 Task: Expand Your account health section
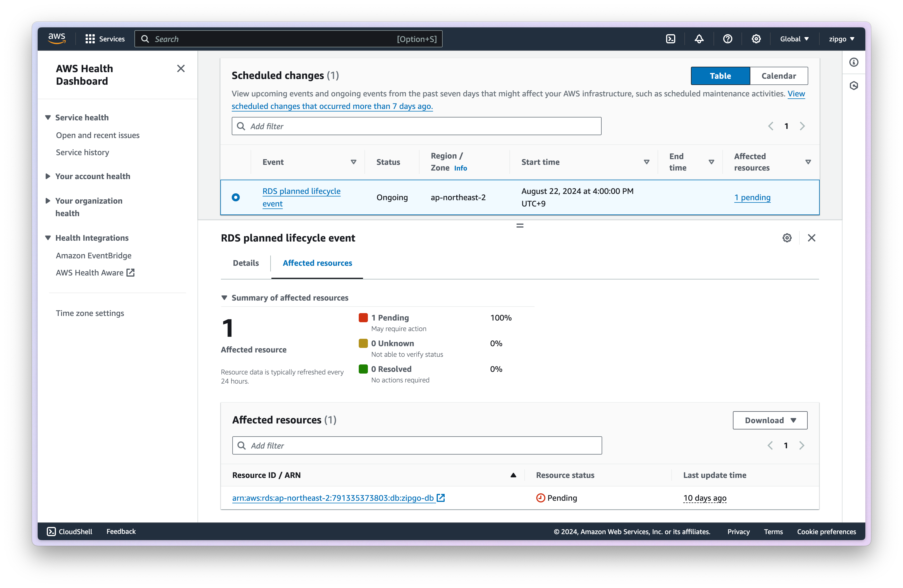92,176
